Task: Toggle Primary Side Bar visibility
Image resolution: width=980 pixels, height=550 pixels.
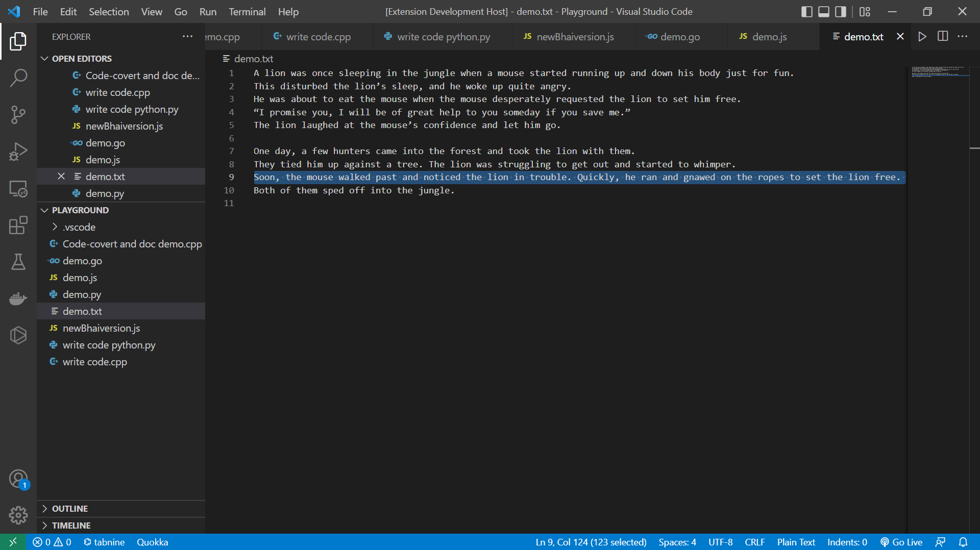Action: 807,11
